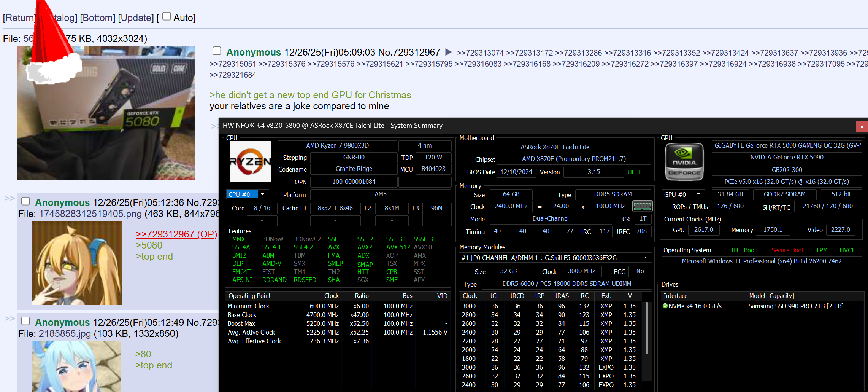Click the module type DDR5-6000 / PC5-48000 DDR5 SDRAM UDIMM
868x392 pixels.
tap(567, 284)
